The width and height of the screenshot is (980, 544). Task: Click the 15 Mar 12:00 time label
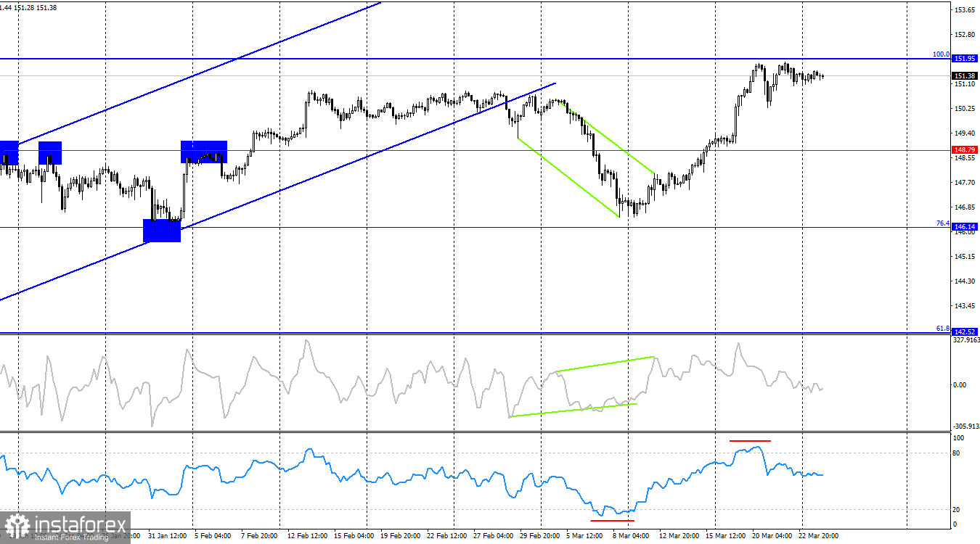[725, 537]
